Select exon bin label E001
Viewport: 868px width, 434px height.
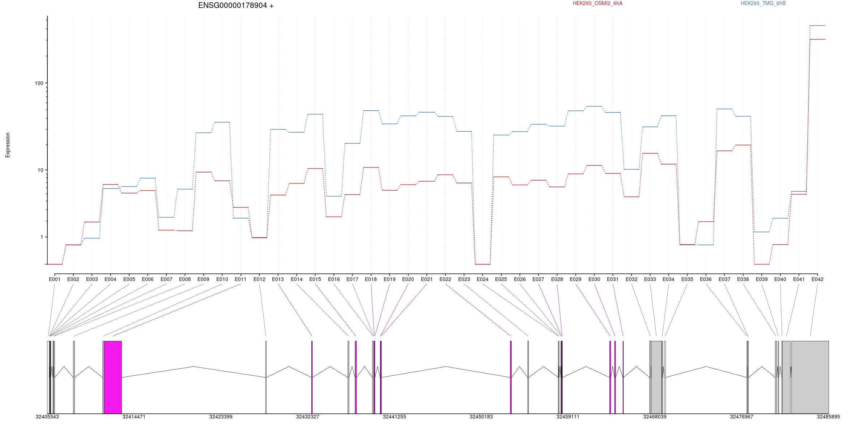[55, 279]
